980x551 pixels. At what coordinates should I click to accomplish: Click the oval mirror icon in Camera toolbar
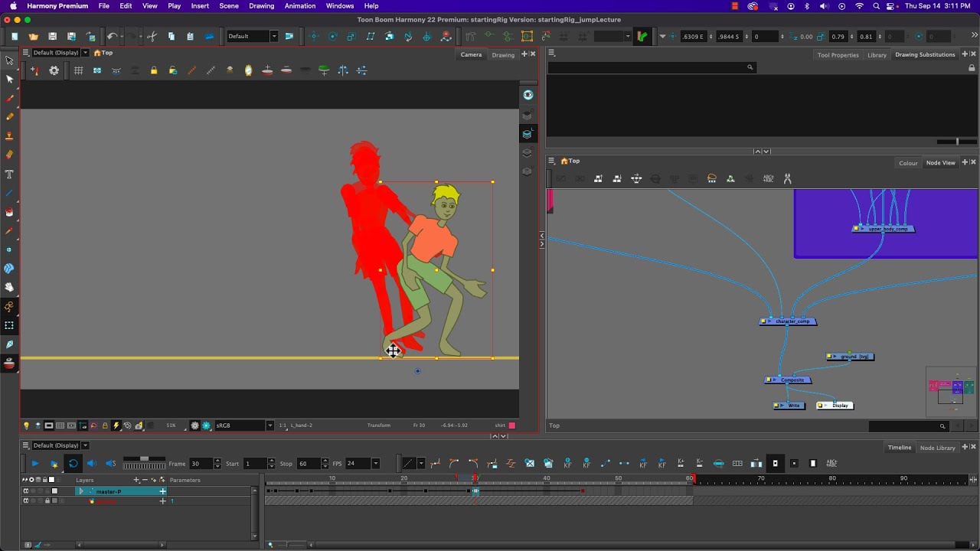pos(248,70)
